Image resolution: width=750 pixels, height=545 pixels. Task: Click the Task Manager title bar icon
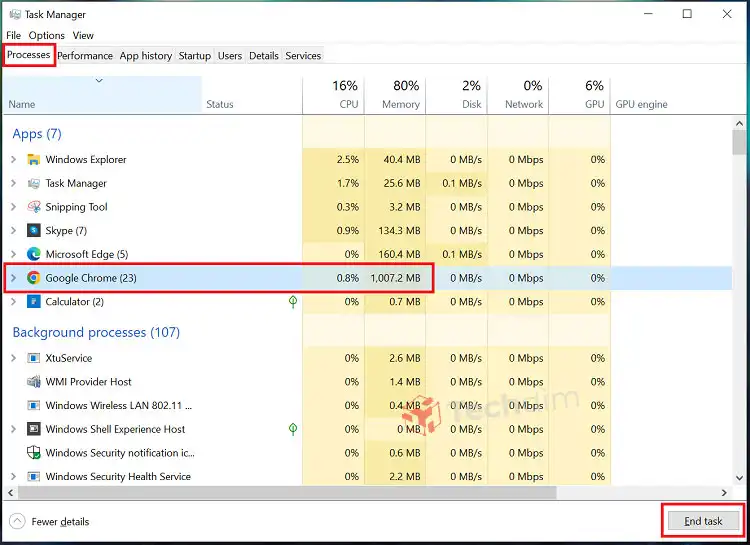14,14
